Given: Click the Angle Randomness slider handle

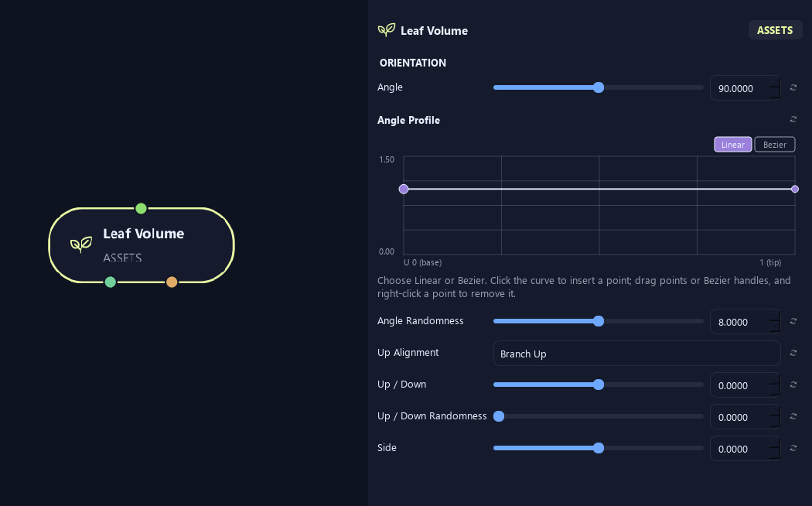Looking at the screenshot, I should [599, 321].
